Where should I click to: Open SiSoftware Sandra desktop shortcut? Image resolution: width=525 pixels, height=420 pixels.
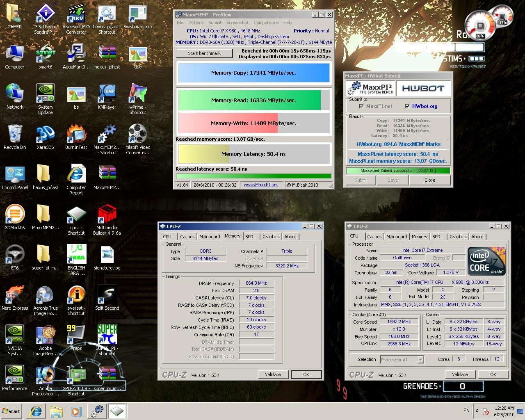coord(46,19)
